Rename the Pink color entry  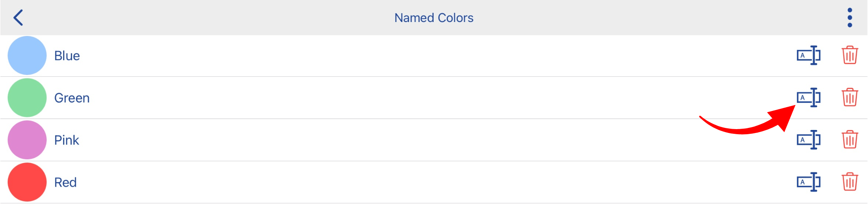809,140
